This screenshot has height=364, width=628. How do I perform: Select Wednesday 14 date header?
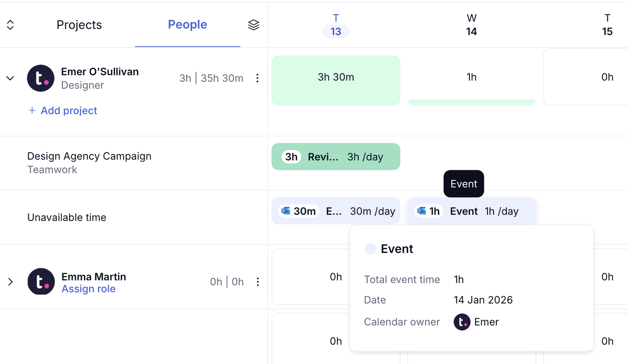[471, 25]
